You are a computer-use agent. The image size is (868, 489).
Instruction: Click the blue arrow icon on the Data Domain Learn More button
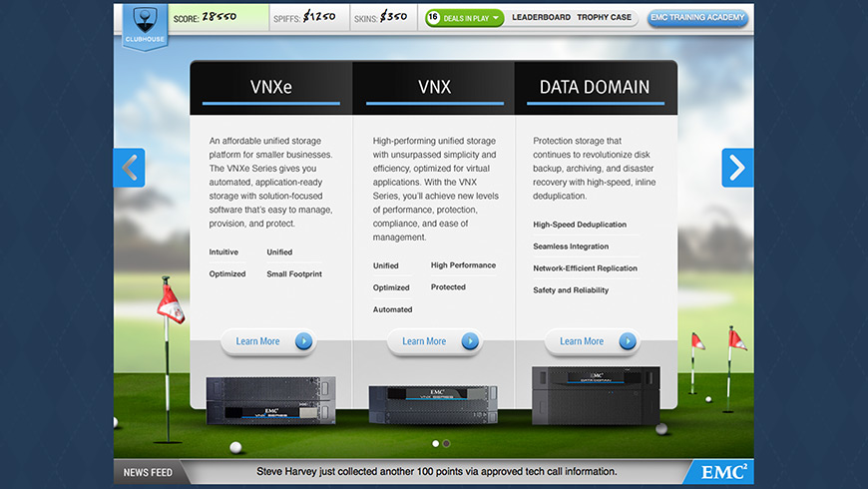point(628,341)
